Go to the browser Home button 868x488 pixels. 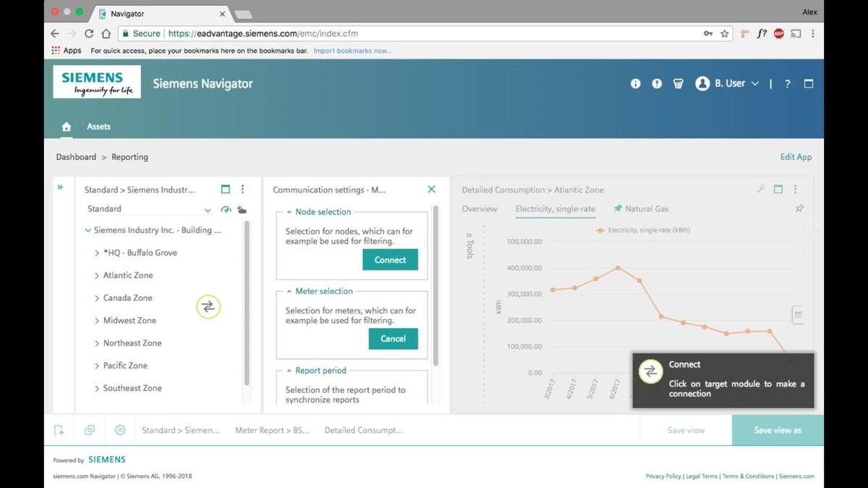point(106,33)
